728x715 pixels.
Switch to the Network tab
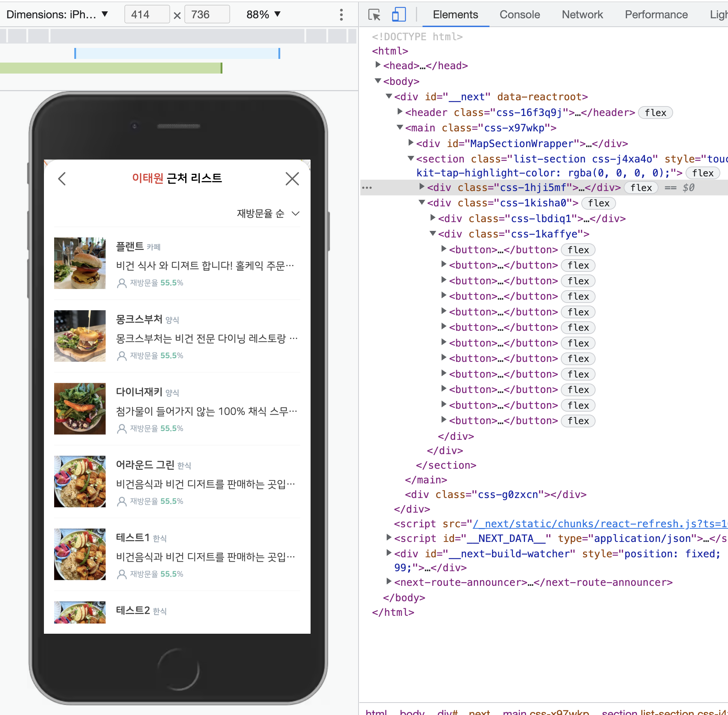click(x=582, y=15)
